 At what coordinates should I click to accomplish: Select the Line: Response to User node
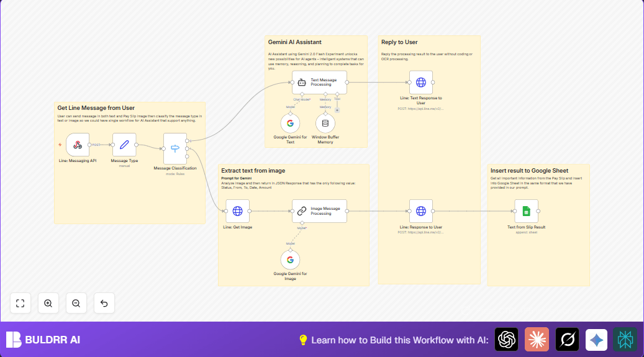[x=421, y=211]
